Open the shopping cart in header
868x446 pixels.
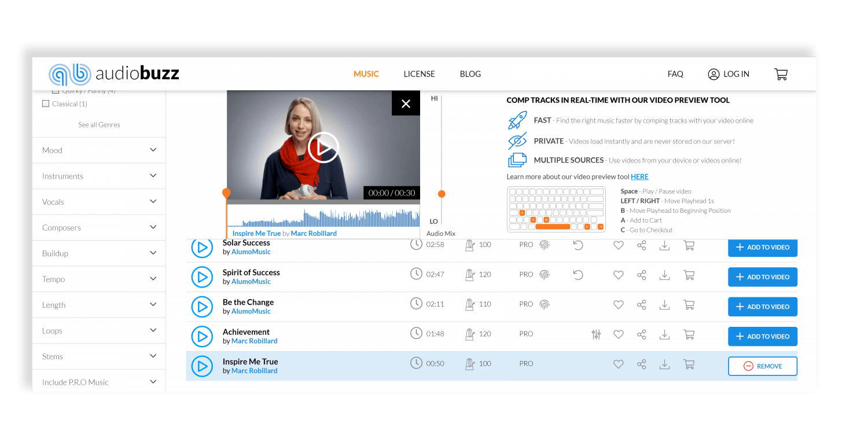click(781, 74)
